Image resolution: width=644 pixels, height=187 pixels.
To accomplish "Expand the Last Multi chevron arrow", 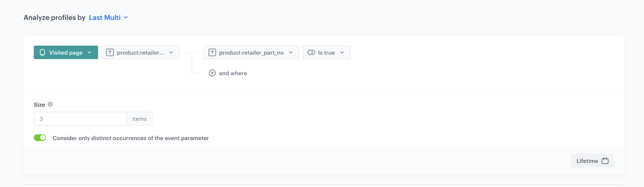I will 126,18.
